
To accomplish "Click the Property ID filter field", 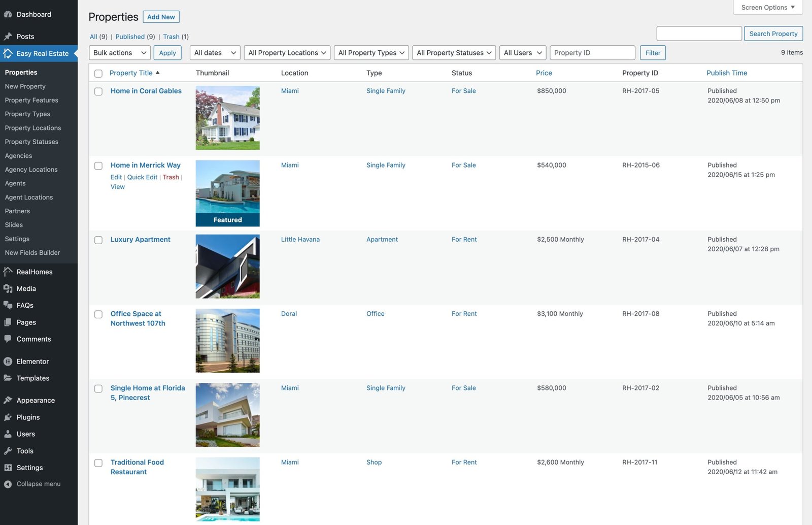I will [x=592, y=53].
